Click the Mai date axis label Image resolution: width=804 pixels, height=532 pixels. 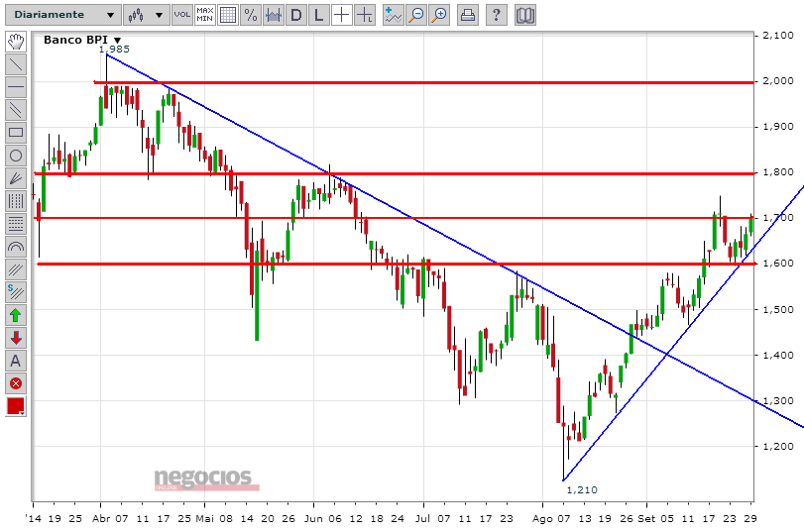pyautogui.click(x=204, y=519)
